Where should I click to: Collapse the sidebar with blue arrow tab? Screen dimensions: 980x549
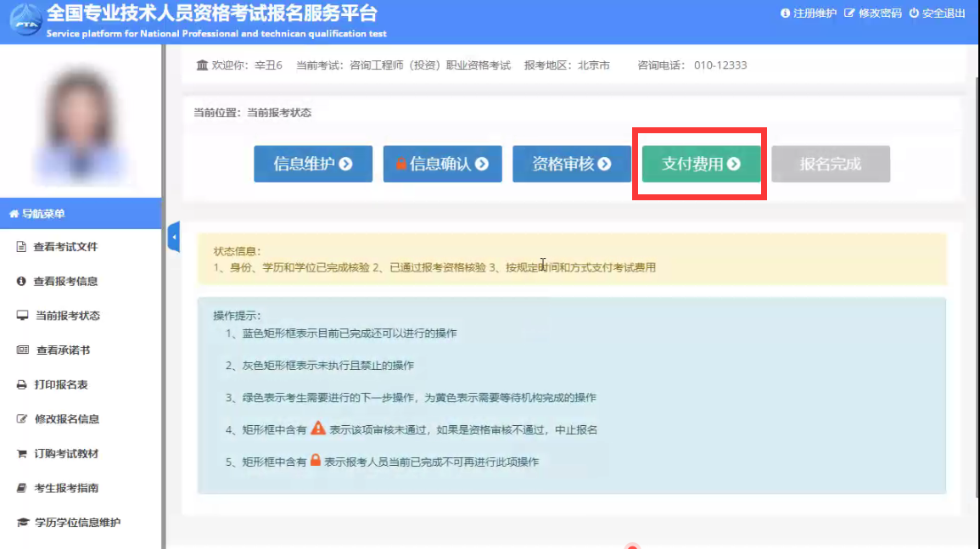tap(174, 238)
